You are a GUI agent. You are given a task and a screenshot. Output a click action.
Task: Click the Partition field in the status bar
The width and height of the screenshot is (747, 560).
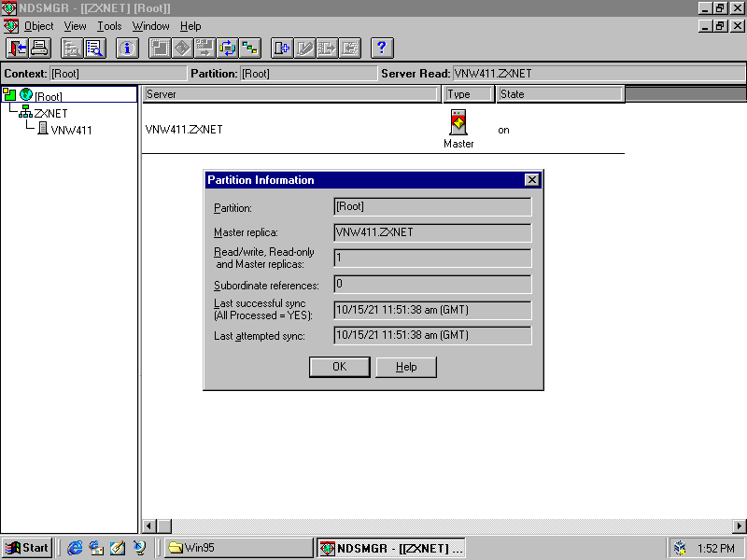309,74
